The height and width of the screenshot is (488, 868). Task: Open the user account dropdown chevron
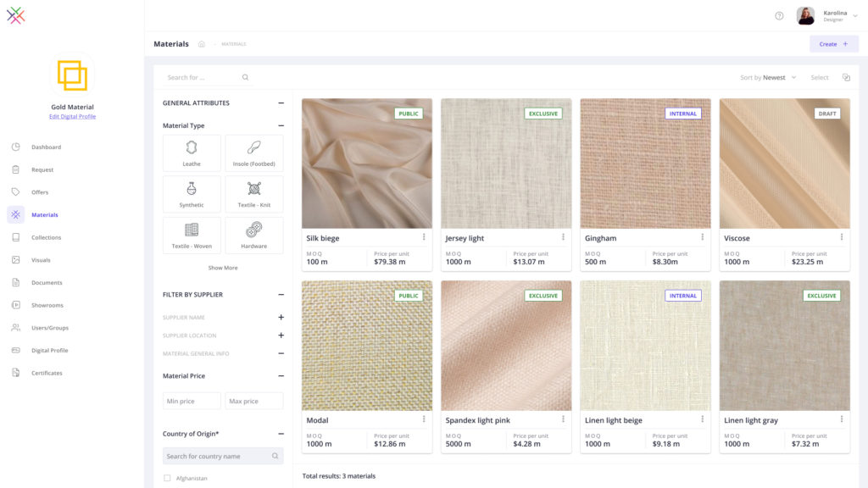(x=855, y=16)
